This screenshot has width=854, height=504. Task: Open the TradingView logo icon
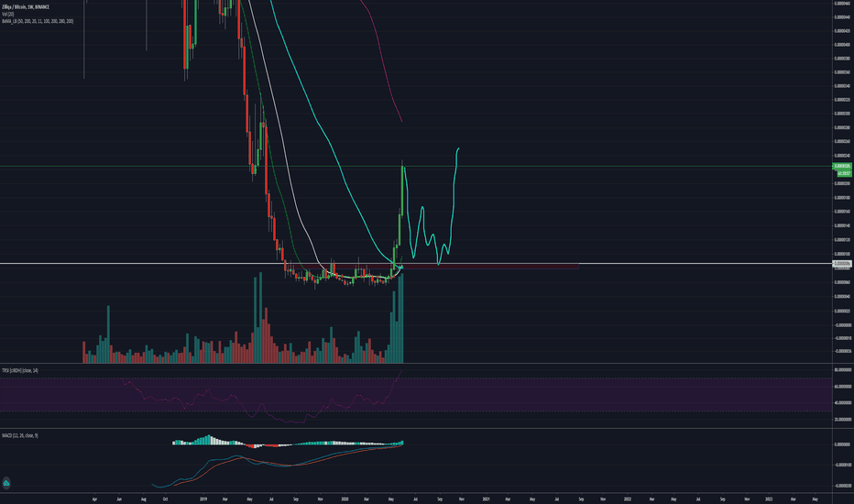pos(6,483)
